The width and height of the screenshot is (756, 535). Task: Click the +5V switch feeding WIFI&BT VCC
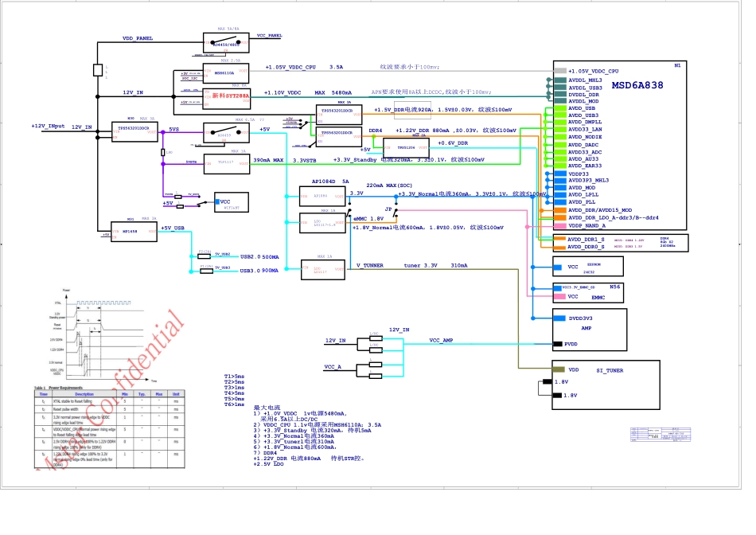point(189,205)
